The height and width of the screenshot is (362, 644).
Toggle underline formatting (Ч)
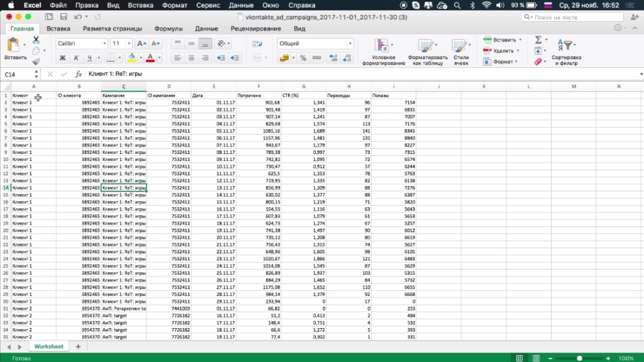(x=89, y=58)
